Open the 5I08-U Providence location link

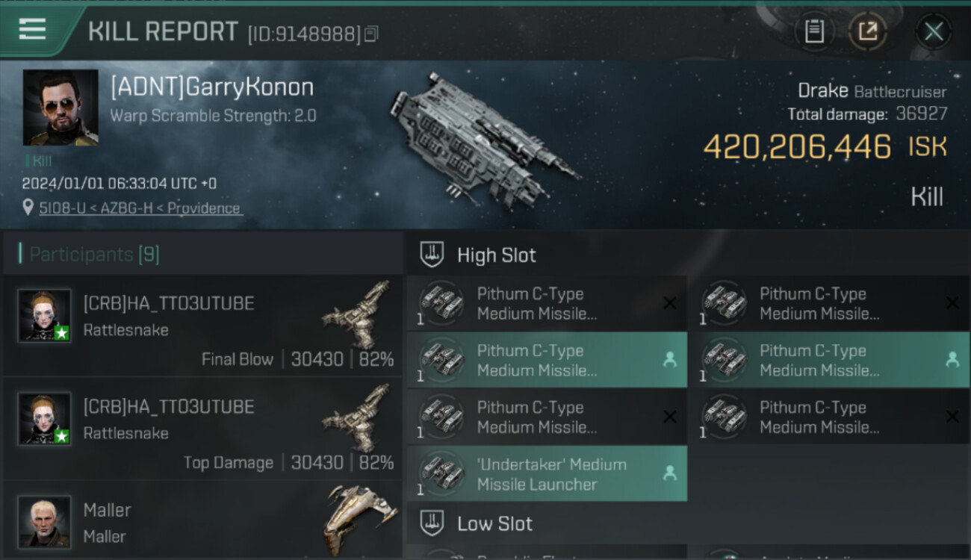coord(140,208)
